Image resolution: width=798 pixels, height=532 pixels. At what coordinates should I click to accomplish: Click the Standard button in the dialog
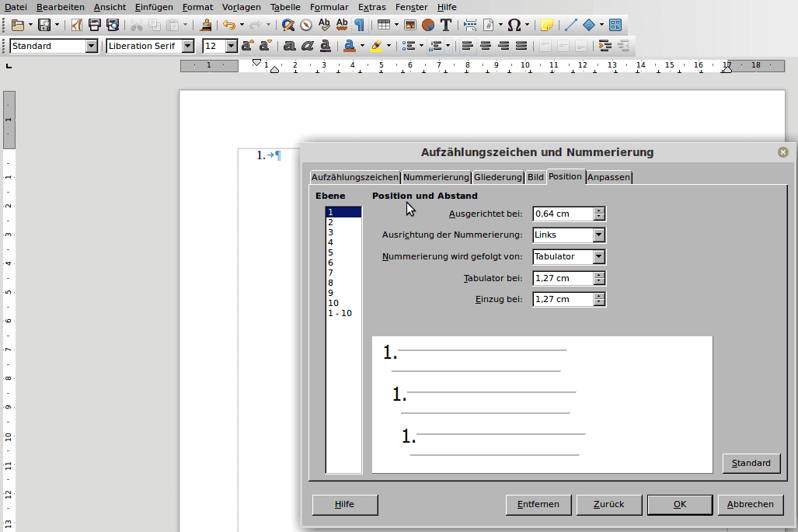click(751, 464)
